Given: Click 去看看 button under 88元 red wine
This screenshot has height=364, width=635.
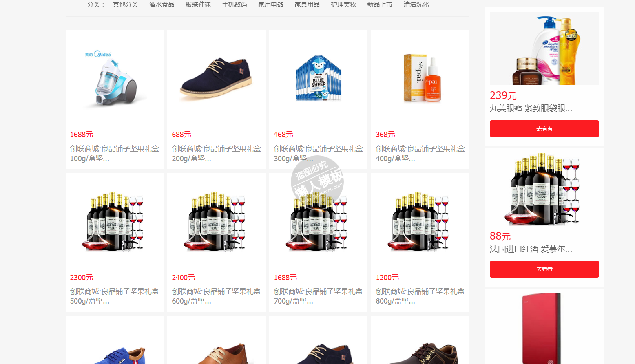Looking at the screenshot, I should click(544, 269).
